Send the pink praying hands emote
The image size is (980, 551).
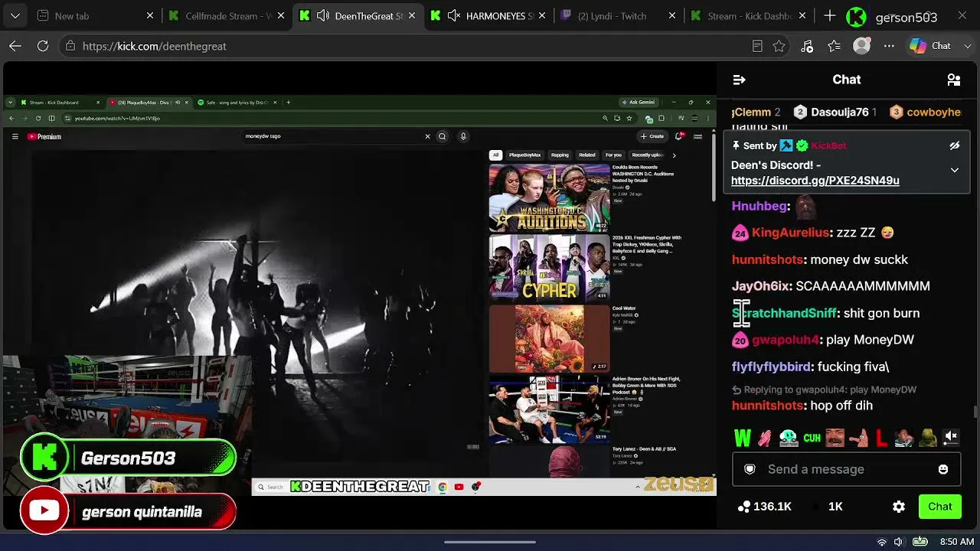765,438
